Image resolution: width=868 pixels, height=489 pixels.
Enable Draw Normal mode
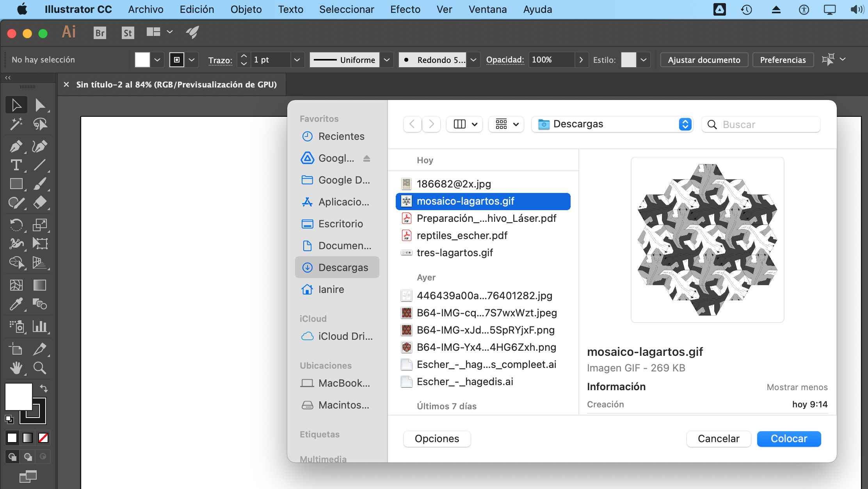(x=12, y=456)
